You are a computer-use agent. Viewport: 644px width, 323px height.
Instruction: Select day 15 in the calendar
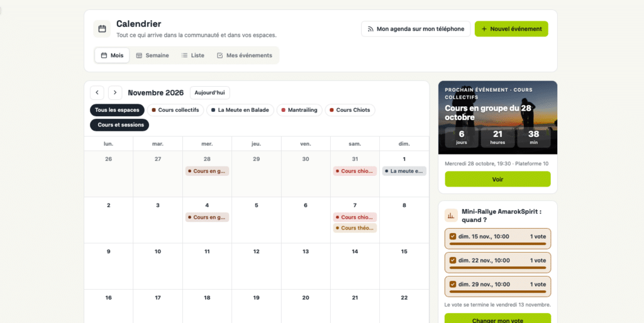(404, 251)
